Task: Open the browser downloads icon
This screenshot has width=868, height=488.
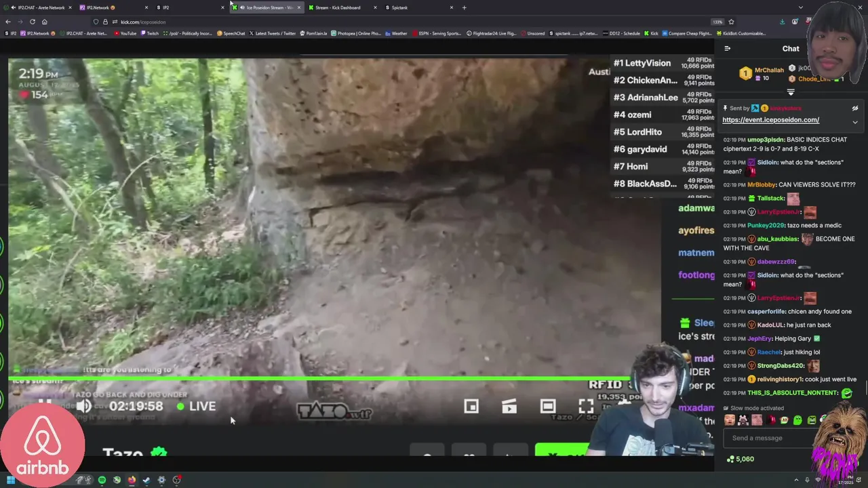Action: click(782, 22)
